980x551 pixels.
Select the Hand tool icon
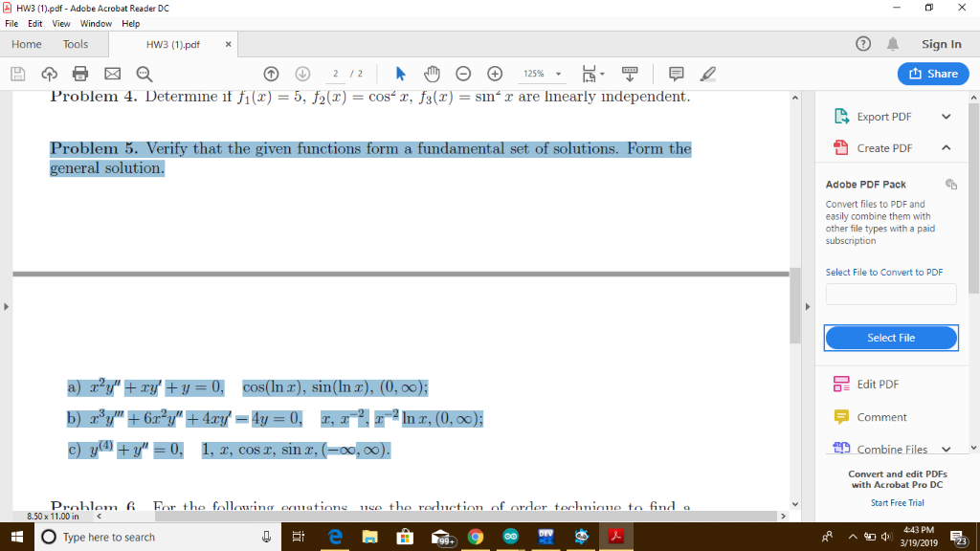point(432,73)
